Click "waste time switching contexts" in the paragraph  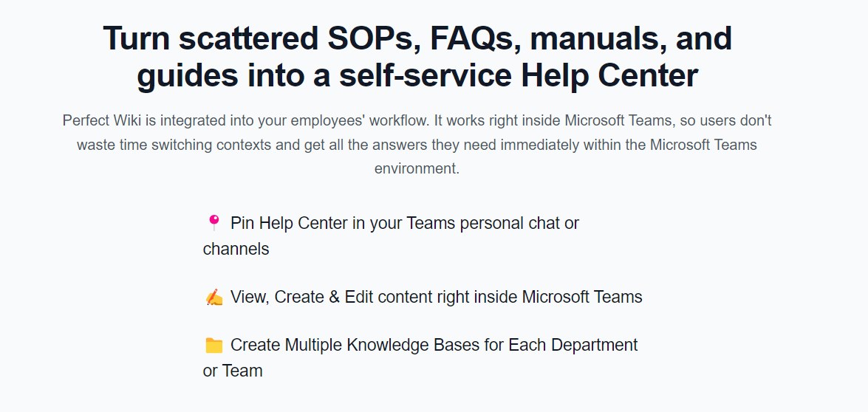174,145
